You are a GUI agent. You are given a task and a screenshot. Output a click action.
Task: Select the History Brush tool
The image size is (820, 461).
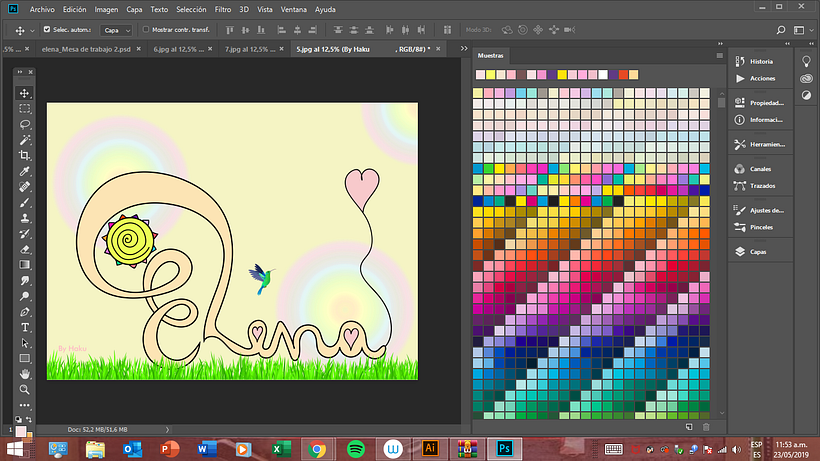(25, 234)
